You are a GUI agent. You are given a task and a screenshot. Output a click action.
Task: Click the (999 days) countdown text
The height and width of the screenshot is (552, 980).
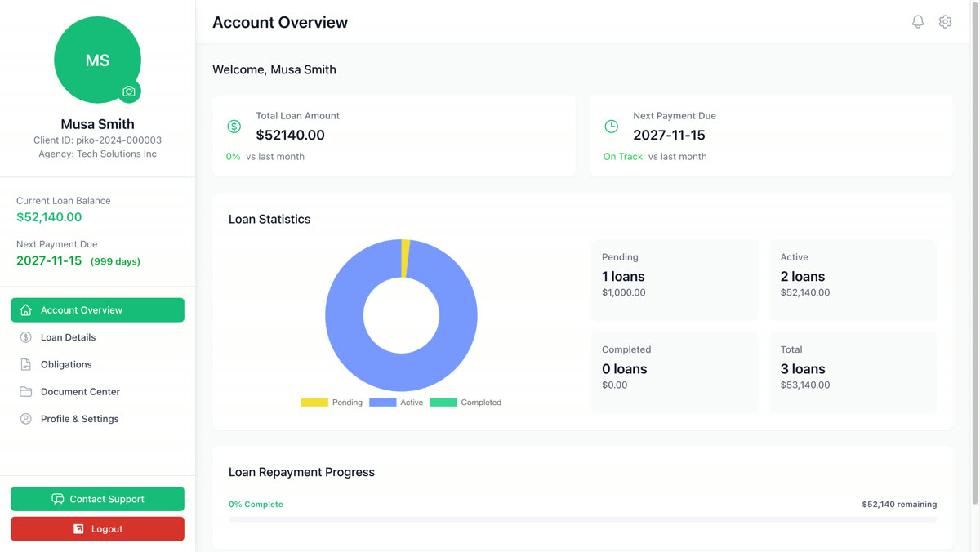[115, 261]
